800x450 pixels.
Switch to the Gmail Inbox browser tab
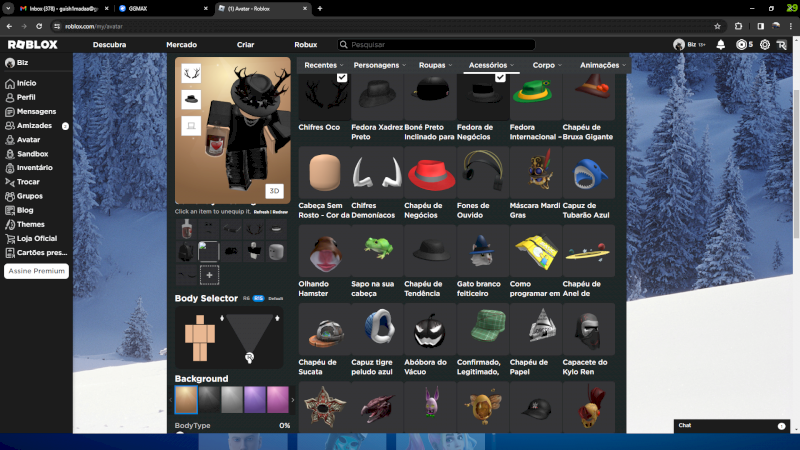(63, 9)
